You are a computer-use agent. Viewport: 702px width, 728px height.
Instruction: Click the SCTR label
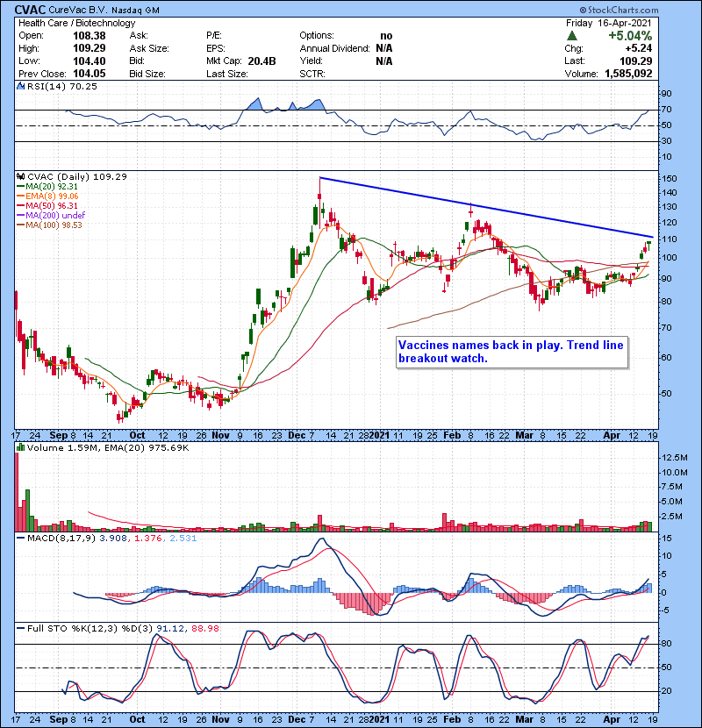(312, 74)
